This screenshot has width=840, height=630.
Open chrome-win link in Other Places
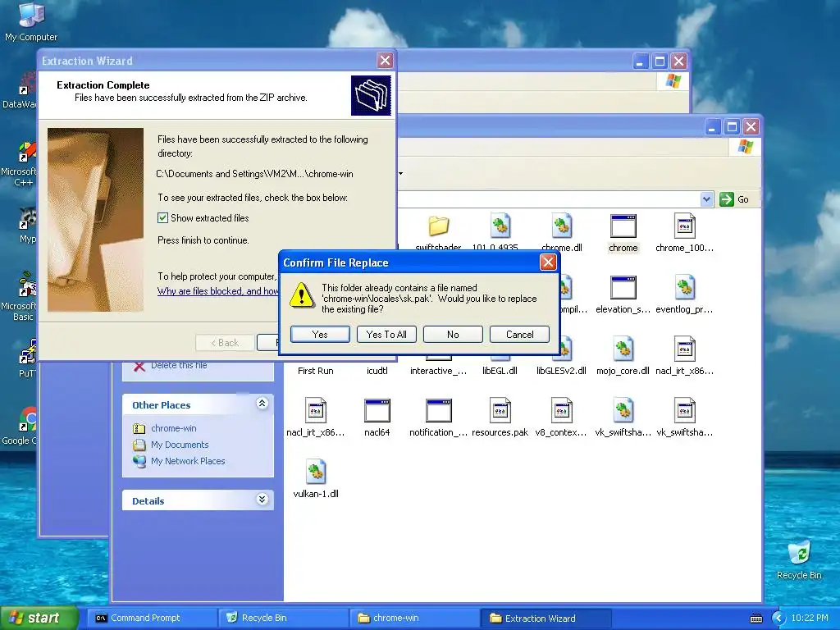coord(174,428)
